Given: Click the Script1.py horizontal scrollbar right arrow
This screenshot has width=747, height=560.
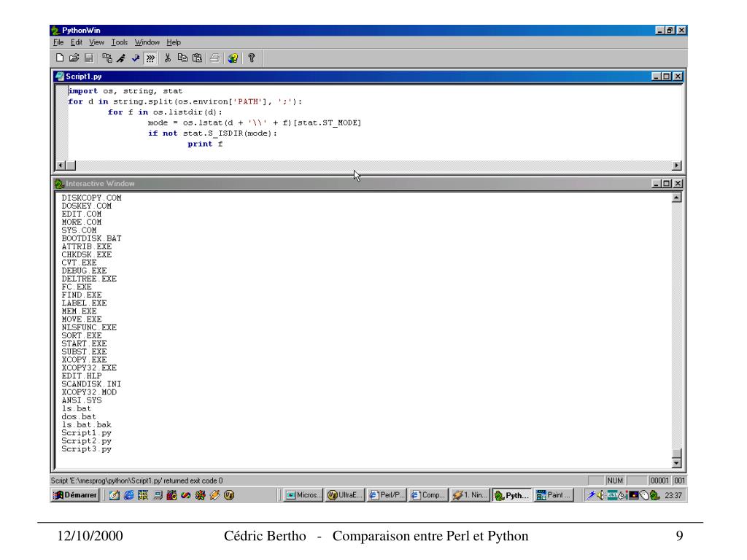Looking at the screenshot, I should (676, 166).
